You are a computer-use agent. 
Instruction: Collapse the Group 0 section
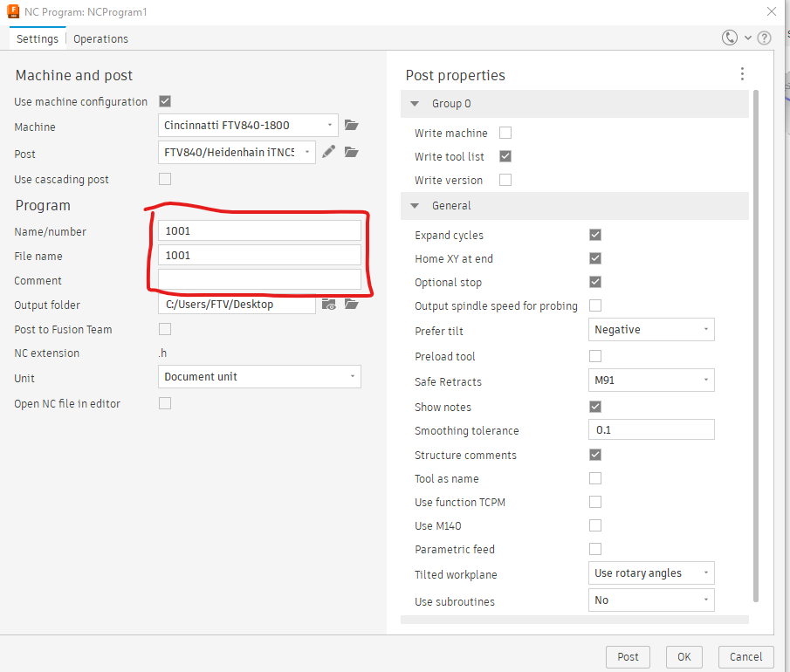[x=414, y=103]
